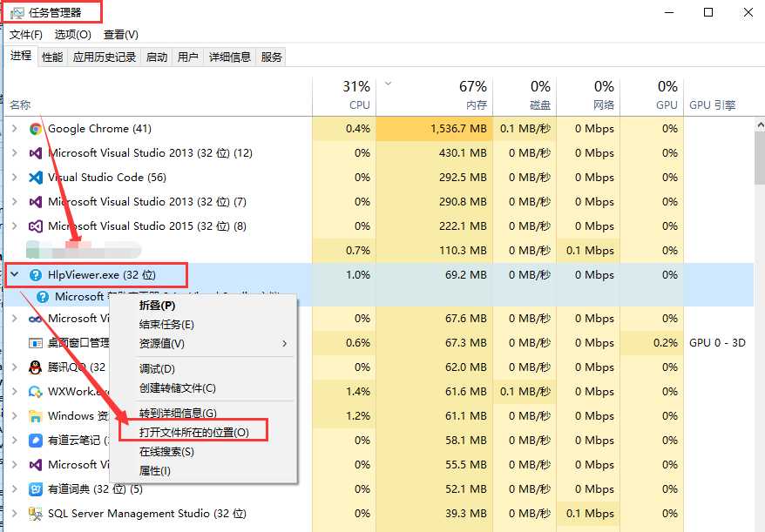Sort by the 名称 column header
Viewport: 765px width, 532px height.
pyautogui.click(x=158, y=97)
